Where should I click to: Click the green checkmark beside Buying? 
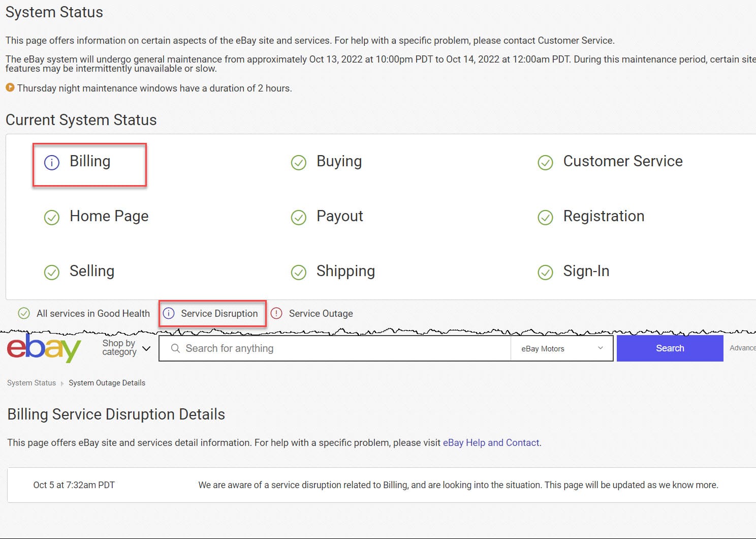coord(299,162)
